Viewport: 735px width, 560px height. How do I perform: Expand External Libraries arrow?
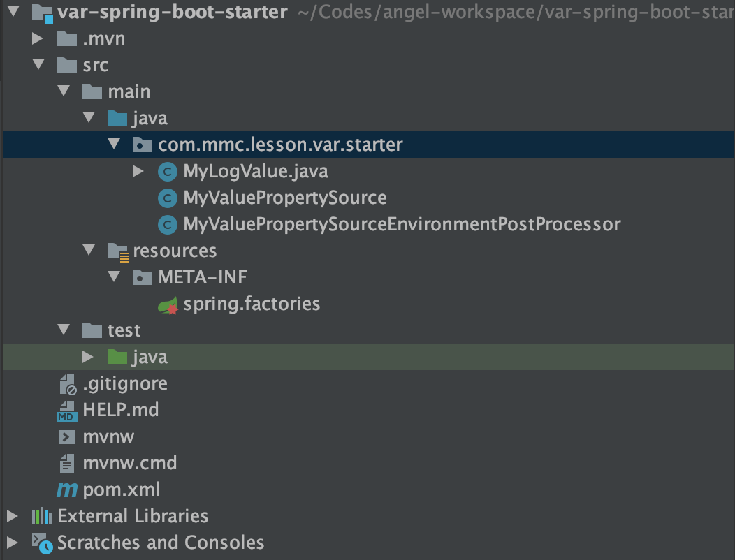[12, 516]
